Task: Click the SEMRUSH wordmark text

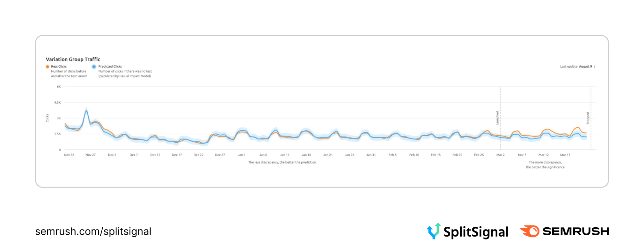Action: coord(576,231)
